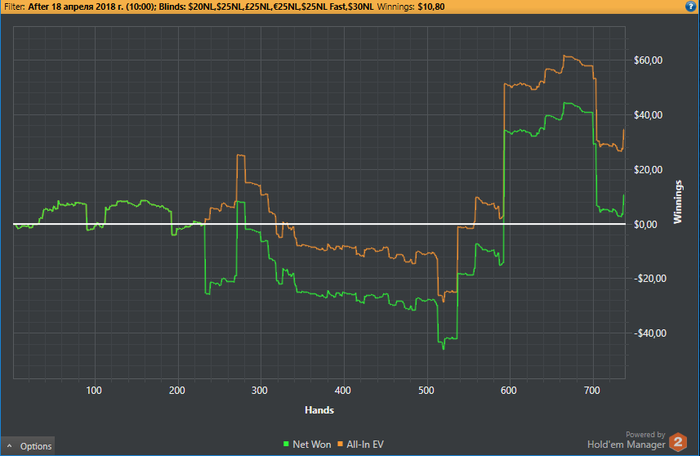Click the 400 hands axis tick label
The width and height of the screenshot is (700, 456).
tap(343, 390)
